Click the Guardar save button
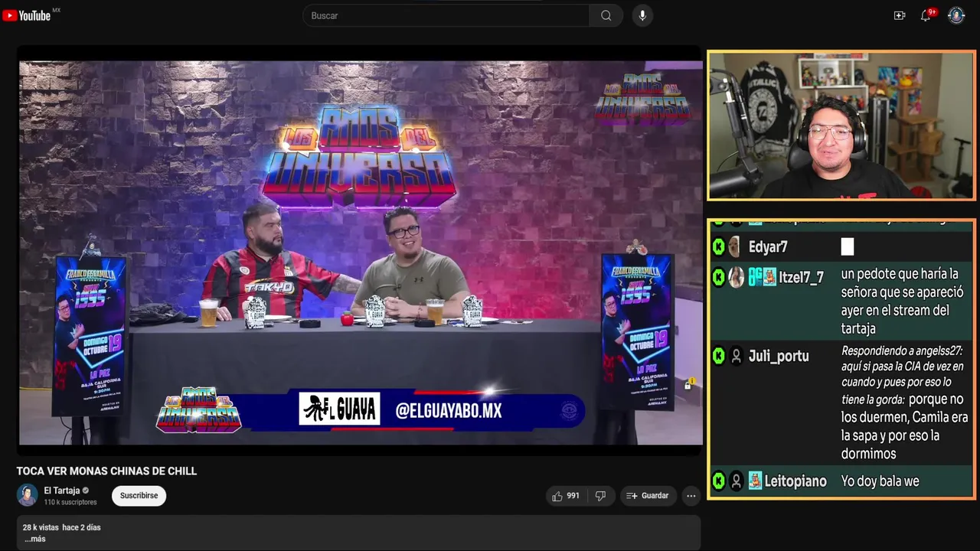This screenshot has width=980, height=551. pos(647,496)
